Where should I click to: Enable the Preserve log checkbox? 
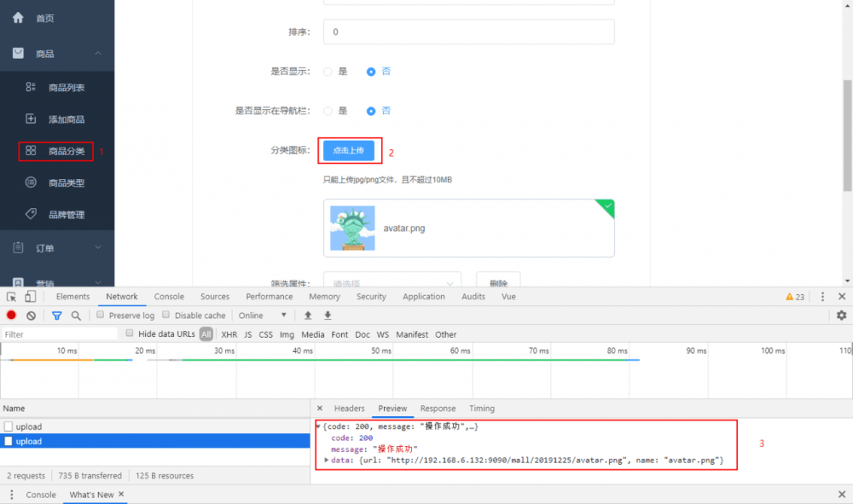click(101, 315)
